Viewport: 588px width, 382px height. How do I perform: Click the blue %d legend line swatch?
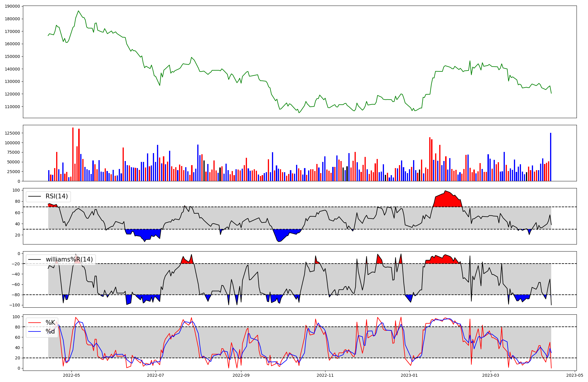tap(35, 331)
